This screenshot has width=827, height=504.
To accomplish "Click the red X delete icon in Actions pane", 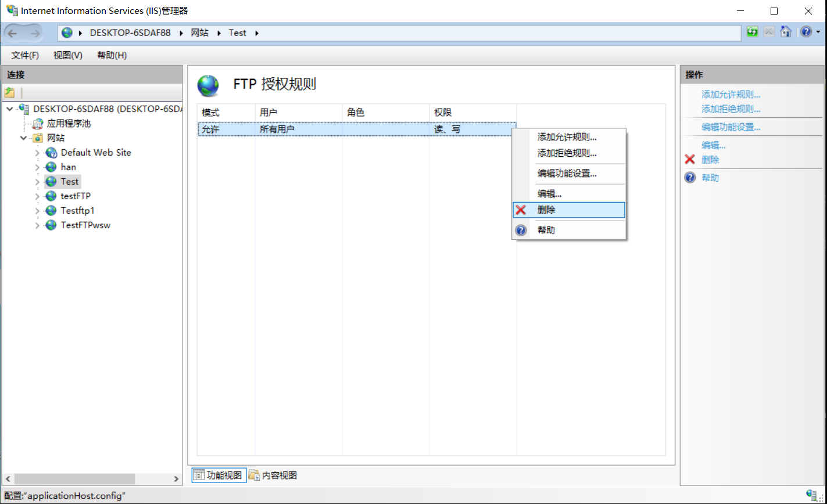I will pos(690,159).
